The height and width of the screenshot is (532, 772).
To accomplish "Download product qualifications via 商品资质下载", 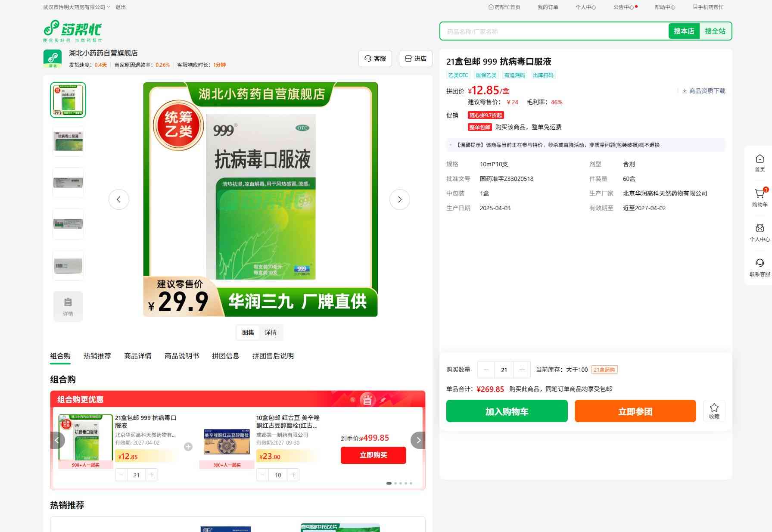I will tap(704, 91).
